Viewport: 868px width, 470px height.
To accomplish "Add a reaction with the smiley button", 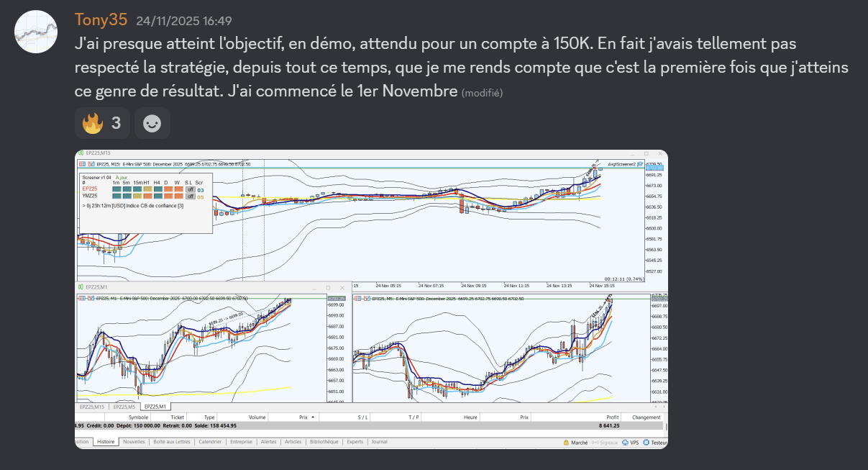I will [x=152, y=124].
